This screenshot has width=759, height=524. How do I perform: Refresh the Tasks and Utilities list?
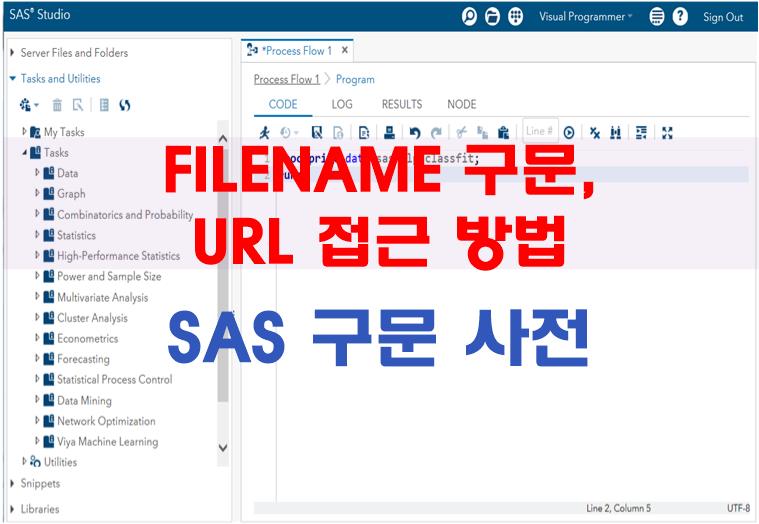pyautogui.click(x=124, y=105)
